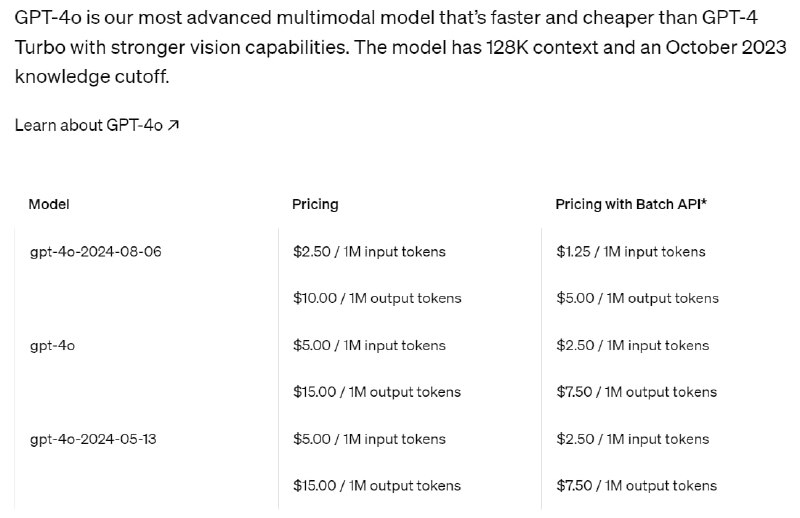Click the $10.00 / 1M output tokens price
The width and height of the screenshot is (800, 518).
click(377, 298)
